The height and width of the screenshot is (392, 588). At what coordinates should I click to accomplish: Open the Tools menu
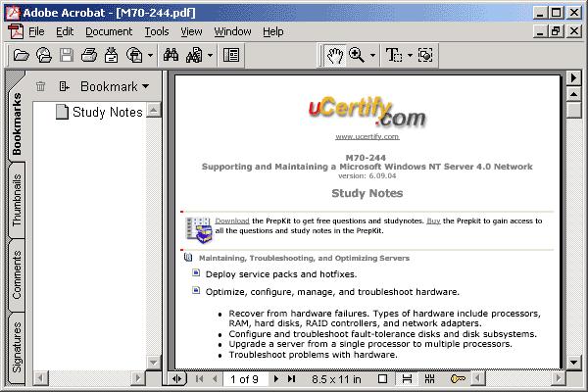pyautogui.click(x=157, y=32)
